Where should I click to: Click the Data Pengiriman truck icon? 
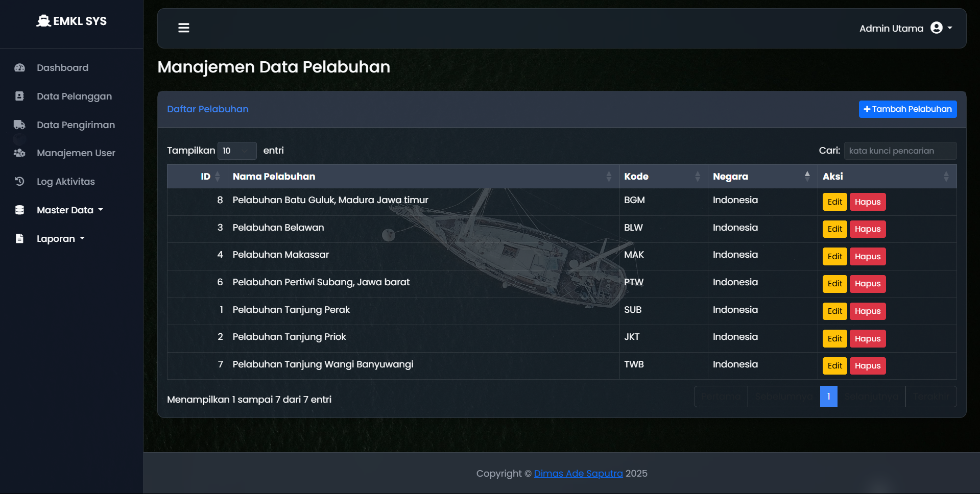pos(20,125)
